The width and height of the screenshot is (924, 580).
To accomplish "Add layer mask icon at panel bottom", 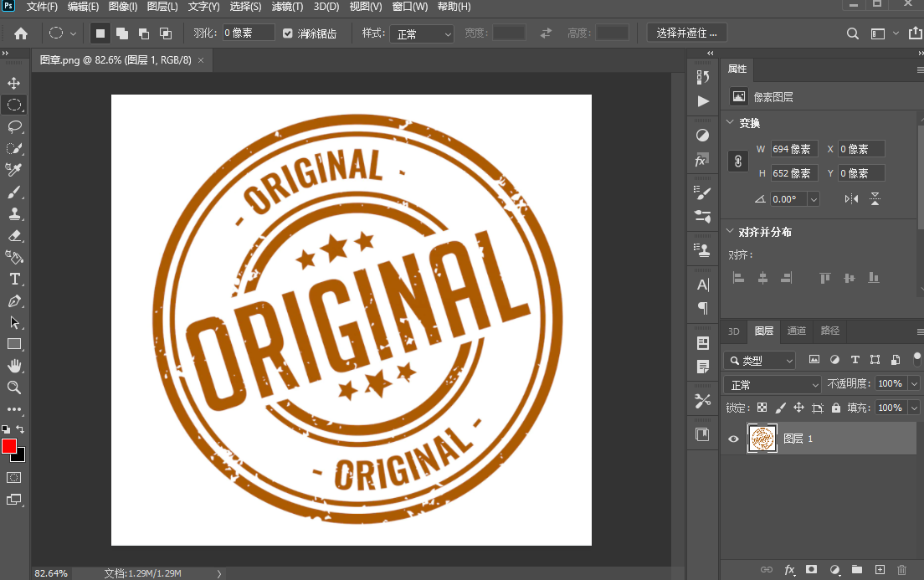I will (812, 569).
